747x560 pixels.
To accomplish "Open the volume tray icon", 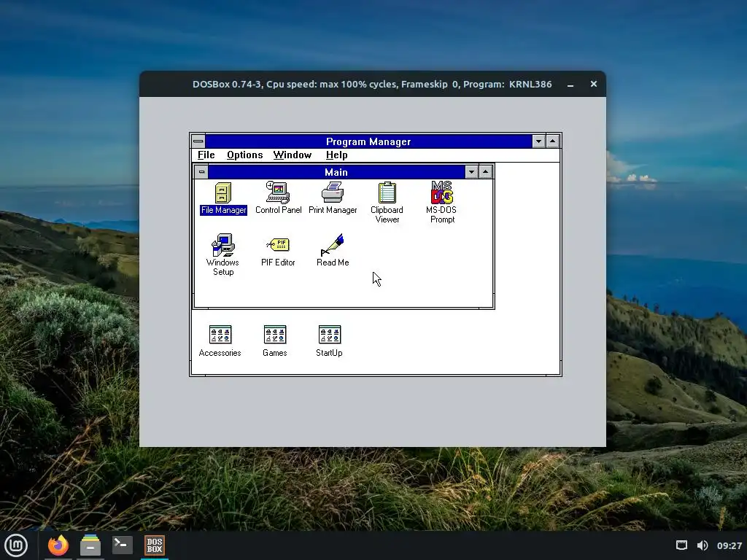I will coord(703,545).
